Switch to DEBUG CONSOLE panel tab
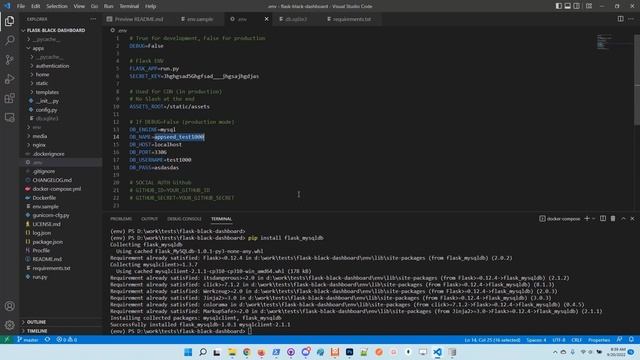 pos(184,219)
